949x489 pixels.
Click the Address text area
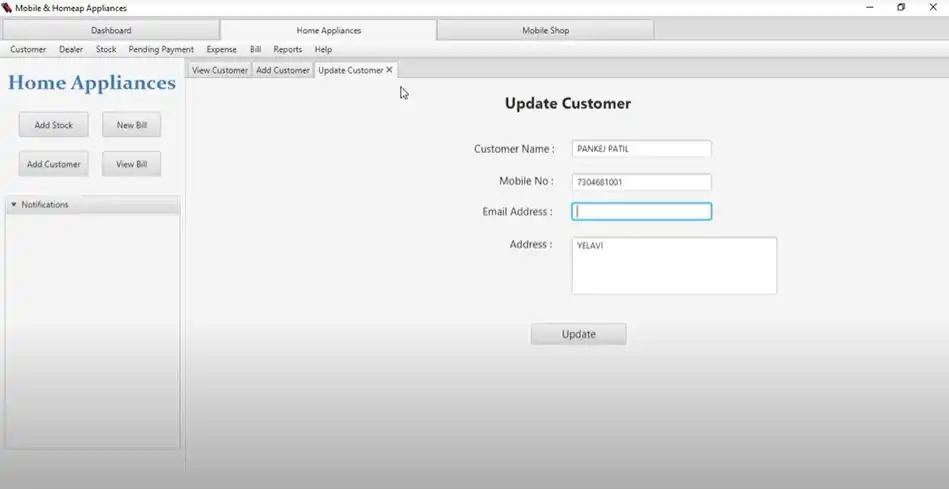[x=673, y=266]
